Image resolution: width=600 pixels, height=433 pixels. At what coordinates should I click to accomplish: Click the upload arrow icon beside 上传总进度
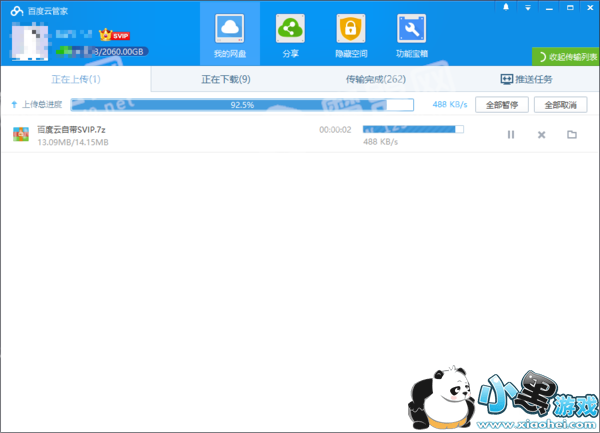coord(14,104)
